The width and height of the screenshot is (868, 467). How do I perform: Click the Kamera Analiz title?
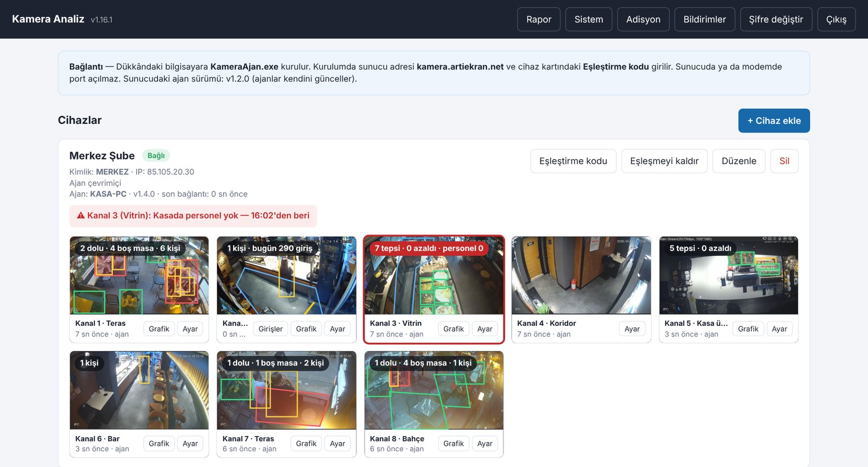click(x=48, y=19)
